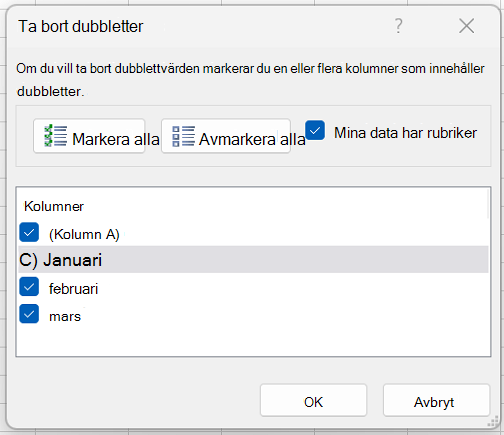Open help with the question mark icon
This screenshot has height=435, width=504.
(x=399, y=26)
